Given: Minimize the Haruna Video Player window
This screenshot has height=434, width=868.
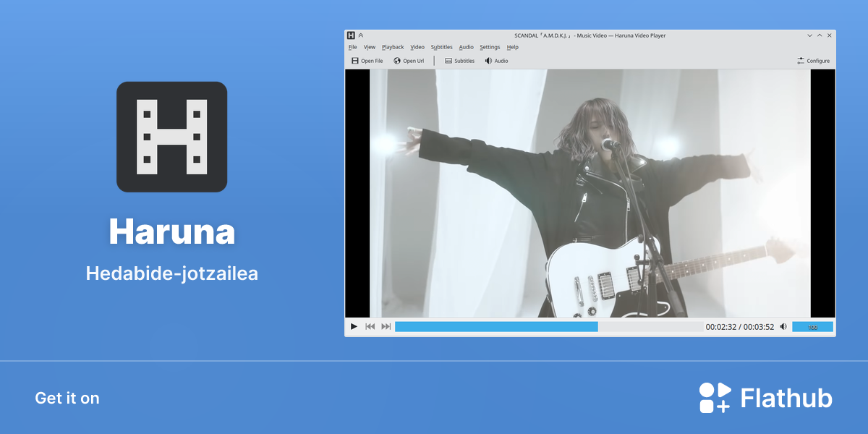Looking at the screenshot, I should (x=809, y=35).
